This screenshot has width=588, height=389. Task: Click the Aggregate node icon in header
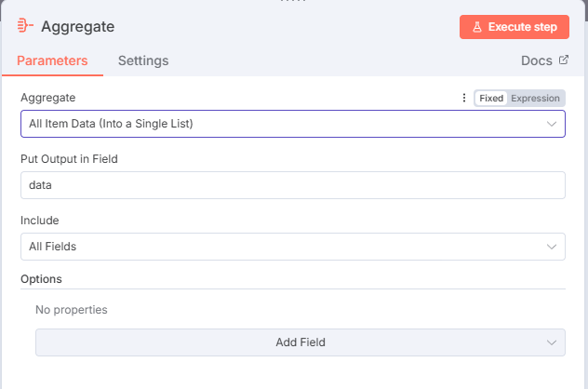(25, 26)
